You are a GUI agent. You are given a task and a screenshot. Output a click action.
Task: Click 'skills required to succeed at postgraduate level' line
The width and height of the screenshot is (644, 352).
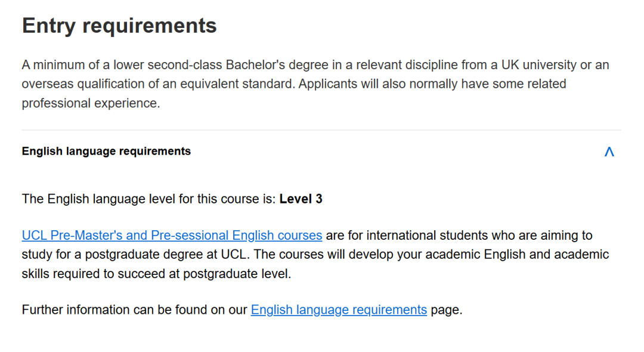click(156, 274)
